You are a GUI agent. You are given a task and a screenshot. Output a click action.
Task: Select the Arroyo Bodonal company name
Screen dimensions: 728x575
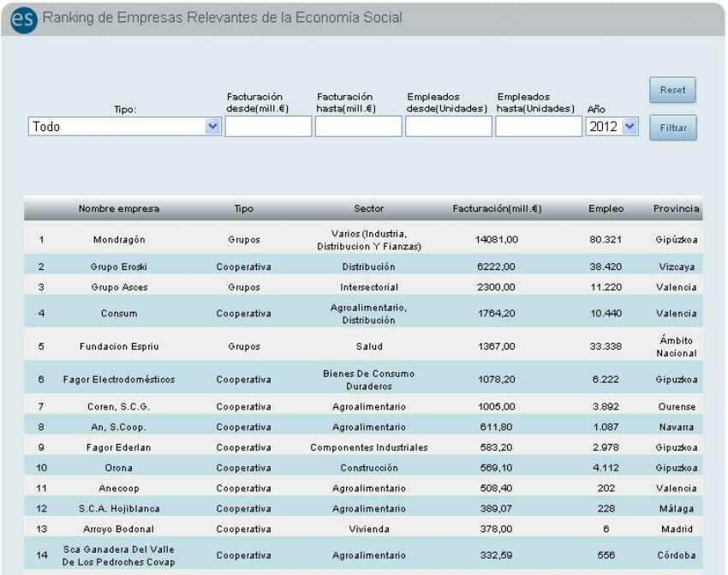click(x=118, y=529)
